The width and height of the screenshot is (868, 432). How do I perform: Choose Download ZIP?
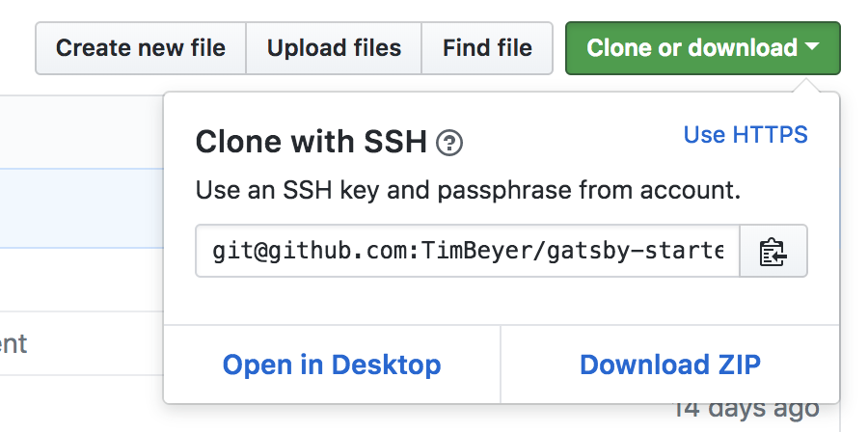click(670, 364)
